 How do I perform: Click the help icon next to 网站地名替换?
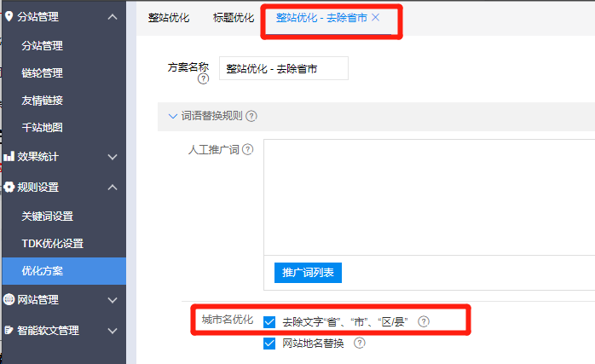[359, 343]
